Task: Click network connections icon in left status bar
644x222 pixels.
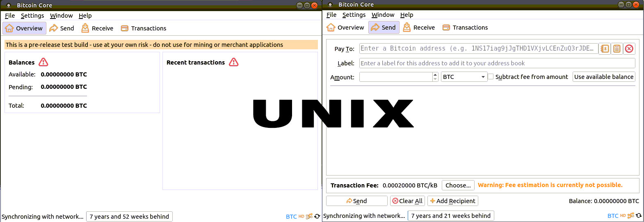Action: pyautogui.click(x=309, y=216)
